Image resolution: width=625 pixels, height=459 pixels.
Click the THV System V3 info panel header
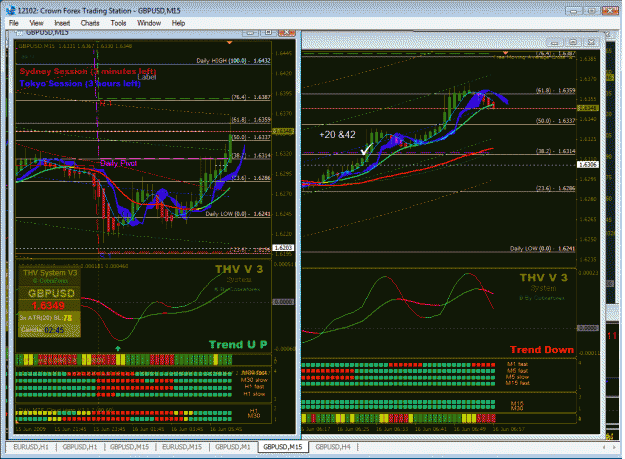(x=50, y=273)
